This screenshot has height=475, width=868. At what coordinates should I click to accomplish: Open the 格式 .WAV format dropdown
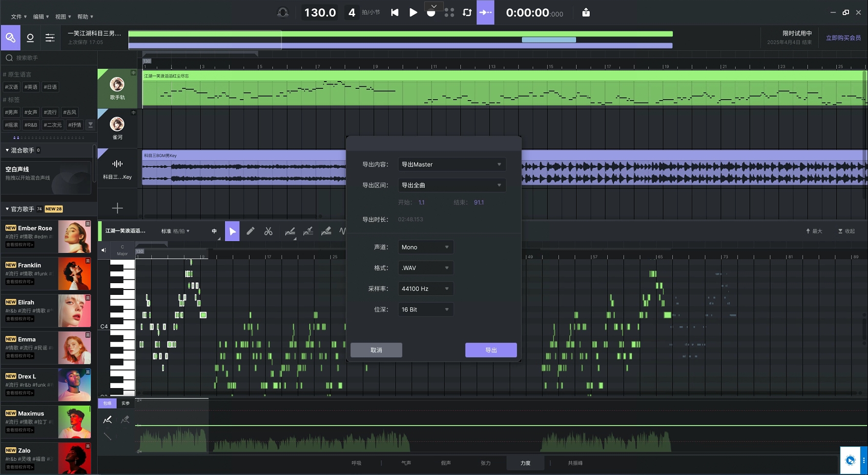pos(425,268)
